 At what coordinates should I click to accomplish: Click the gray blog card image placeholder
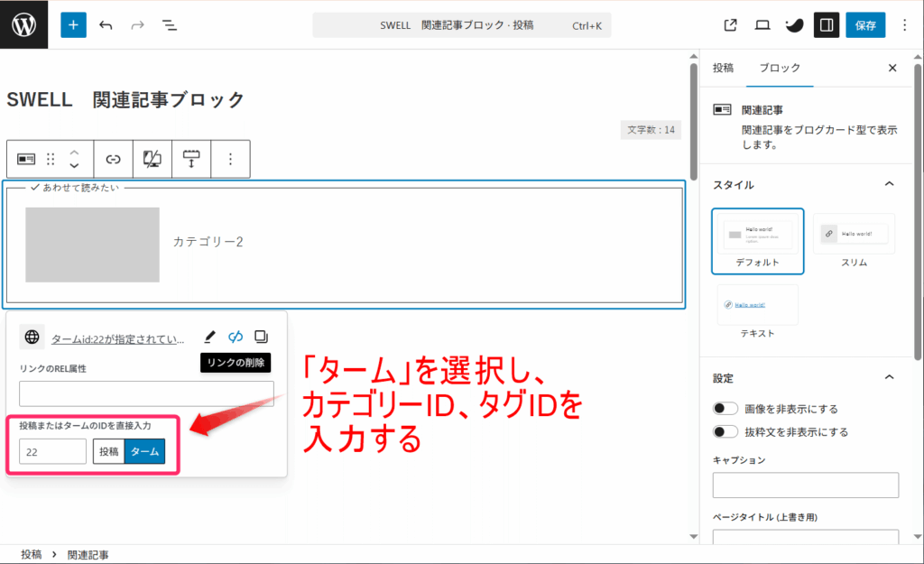coord(92,245)
